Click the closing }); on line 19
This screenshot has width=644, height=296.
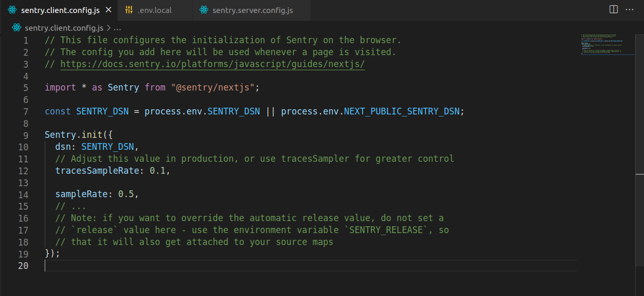52,254
